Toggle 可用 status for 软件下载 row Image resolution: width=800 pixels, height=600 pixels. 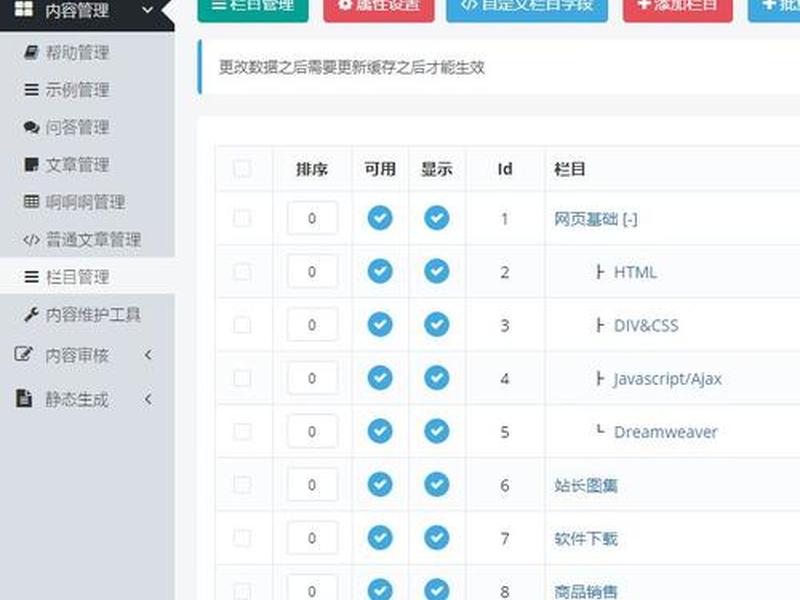click(380, 538)
